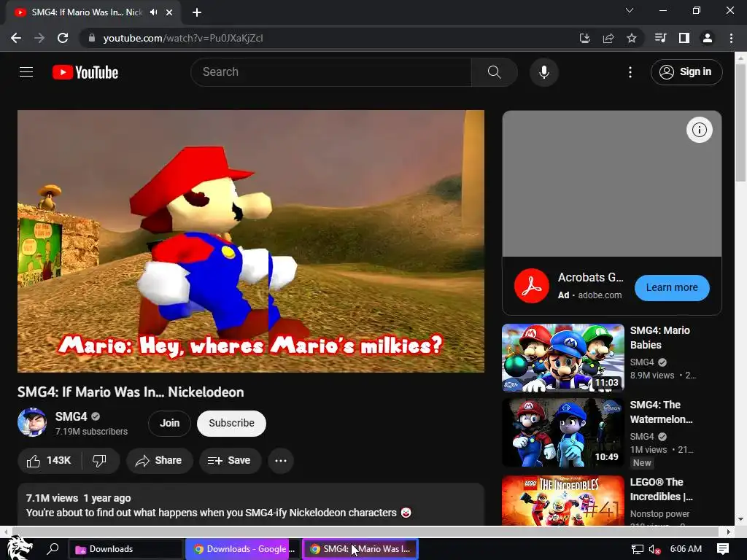Open SMG4 channel name link
The width and height of the screenshot is (747, 560).
coord(71,416)
